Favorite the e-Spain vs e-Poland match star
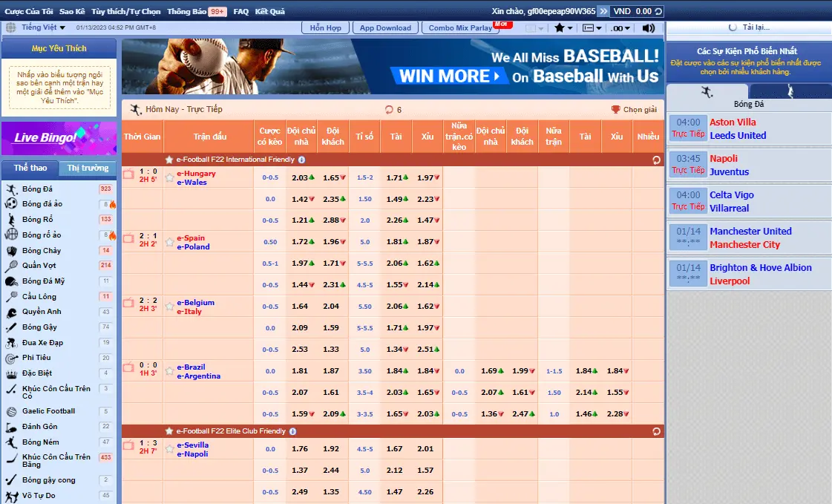This screenshot has height=504, width=832. 169,242
